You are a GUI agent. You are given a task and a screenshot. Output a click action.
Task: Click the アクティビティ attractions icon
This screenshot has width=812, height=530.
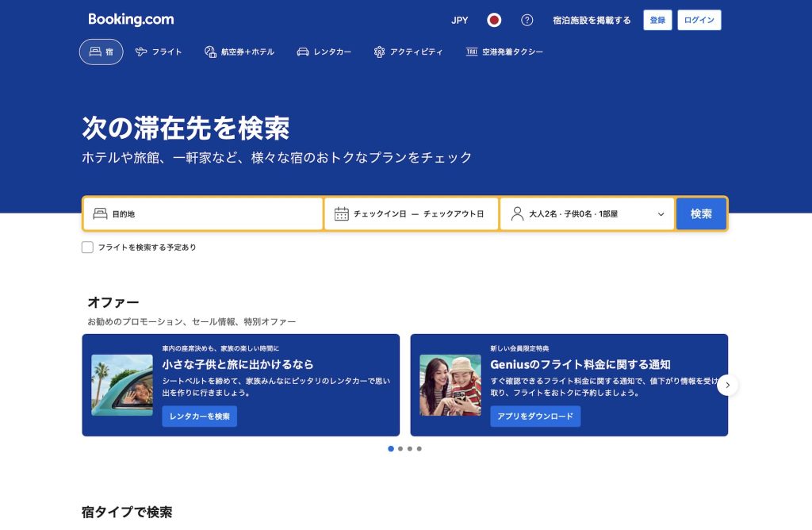coord(379,52)
